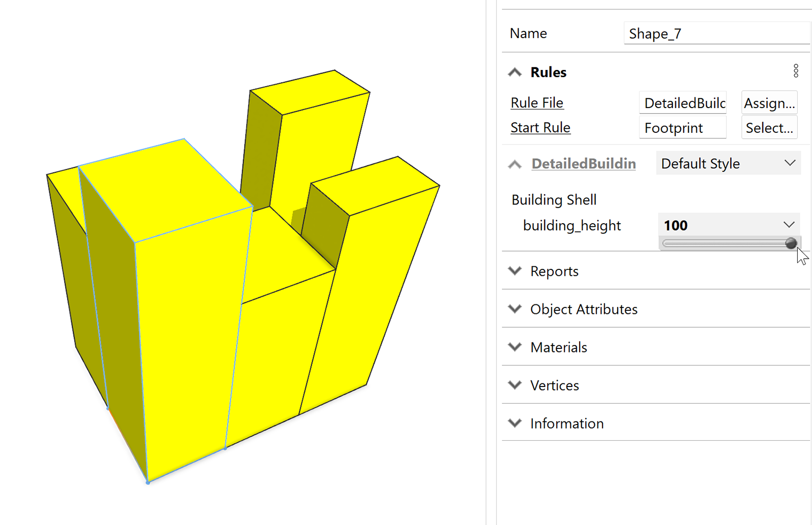Click the building_height slider handle
The image size is (812, 525).
[x=790, y=243]
